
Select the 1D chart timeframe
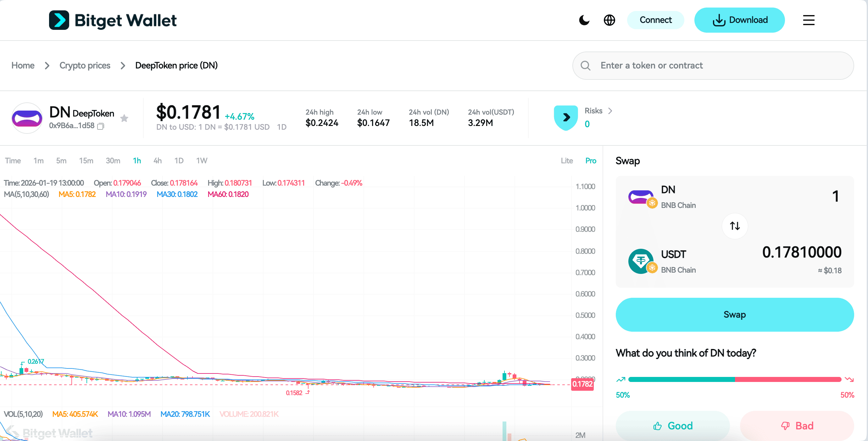(x=179, y=161)
